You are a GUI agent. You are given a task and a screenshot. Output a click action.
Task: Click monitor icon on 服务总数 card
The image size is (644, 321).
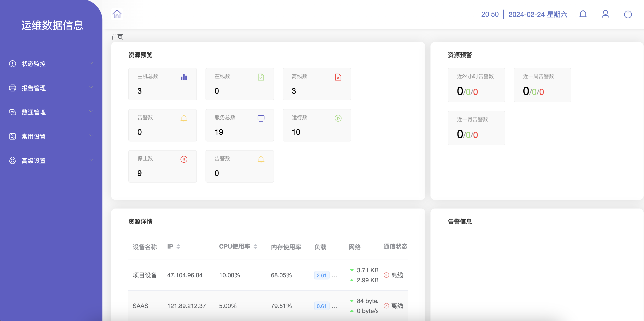261,118
